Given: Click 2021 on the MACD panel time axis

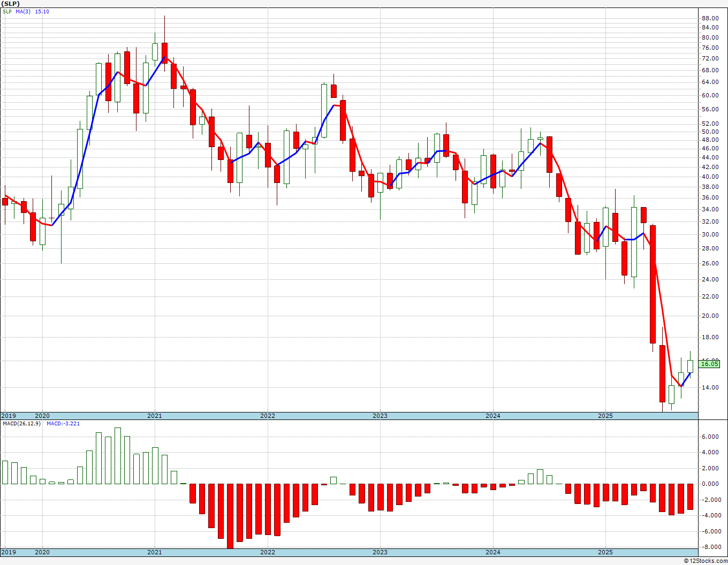Looking at the screenshot, I should [155, 552].
